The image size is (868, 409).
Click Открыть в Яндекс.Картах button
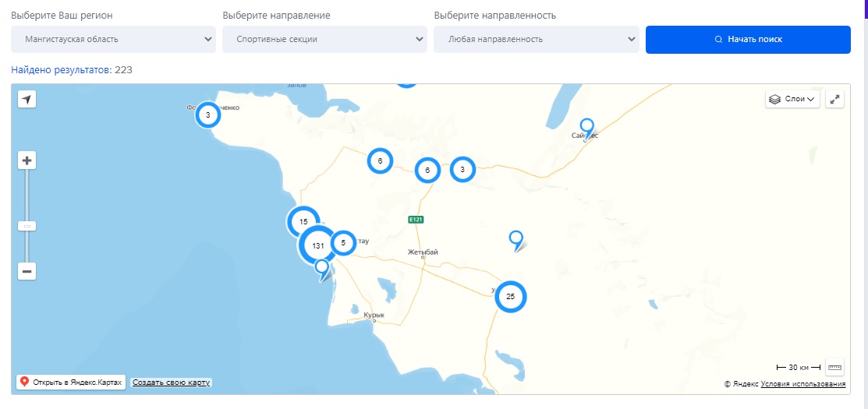pos(70,383)
